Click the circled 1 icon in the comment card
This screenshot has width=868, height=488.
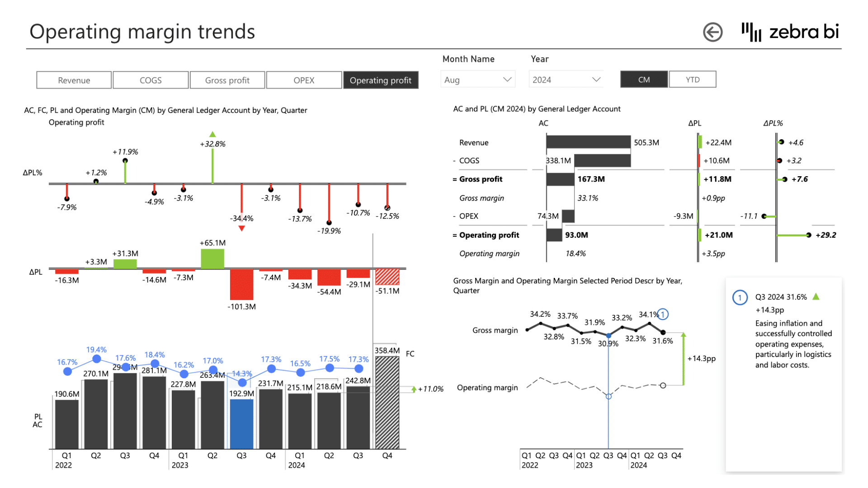tap(740, 297)
